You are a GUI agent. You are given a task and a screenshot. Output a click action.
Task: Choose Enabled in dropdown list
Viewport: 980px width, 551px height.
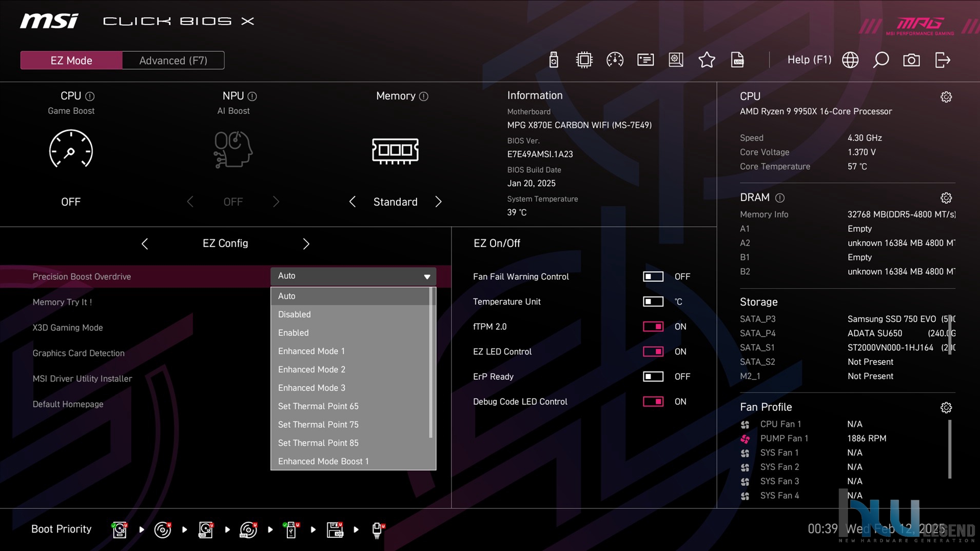[x=350, y=333]
